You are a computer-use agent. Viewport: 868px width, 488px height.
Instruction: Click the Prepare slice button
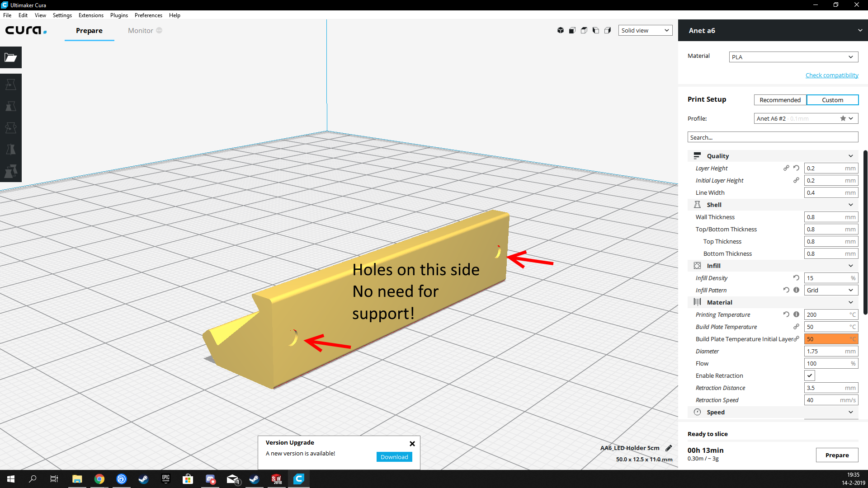click(x=837, y=455)
